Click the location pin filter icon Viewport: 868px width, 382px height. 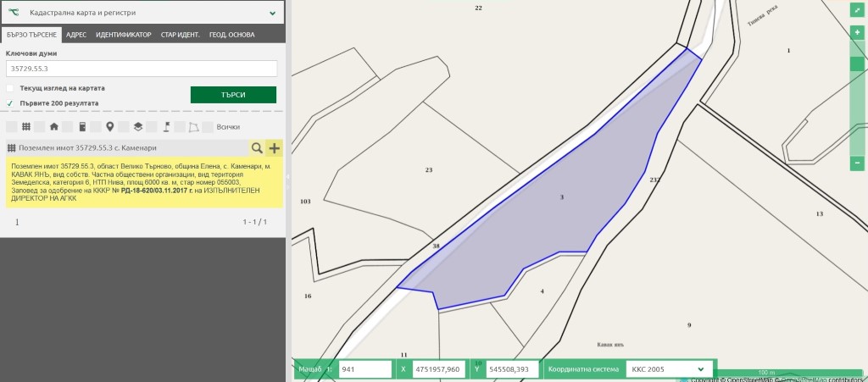click(109, 127)
